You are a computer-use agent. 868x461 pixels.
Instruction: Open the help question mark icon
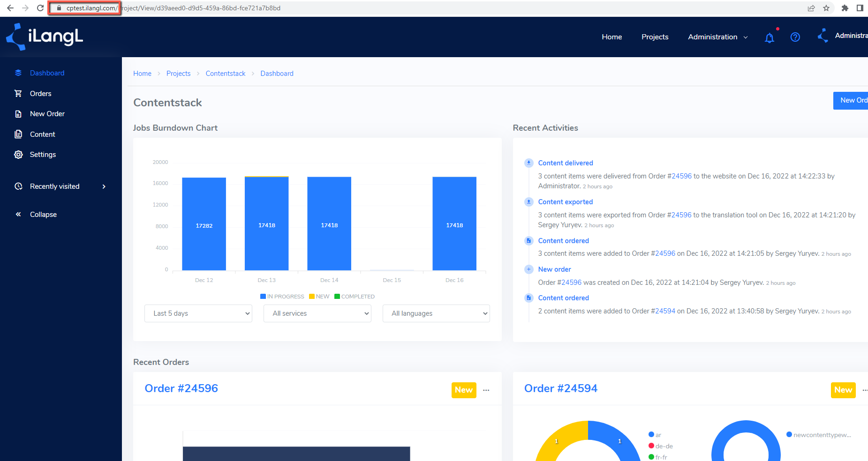pos(795,37)
